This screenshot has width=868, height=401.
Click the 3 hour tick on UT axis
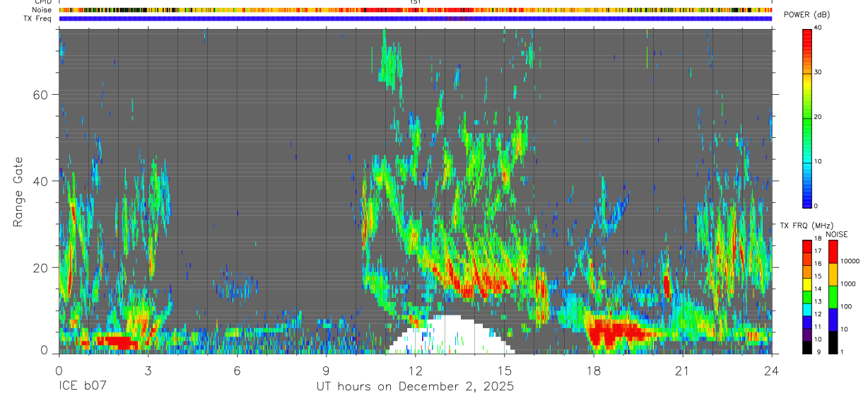148,371
